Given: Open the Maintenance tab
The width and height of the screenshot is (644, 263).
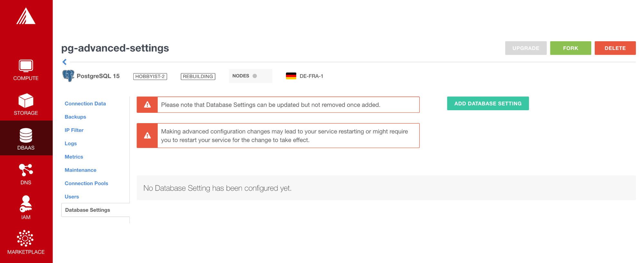Looking at the screenshot, I should [80, 170].
